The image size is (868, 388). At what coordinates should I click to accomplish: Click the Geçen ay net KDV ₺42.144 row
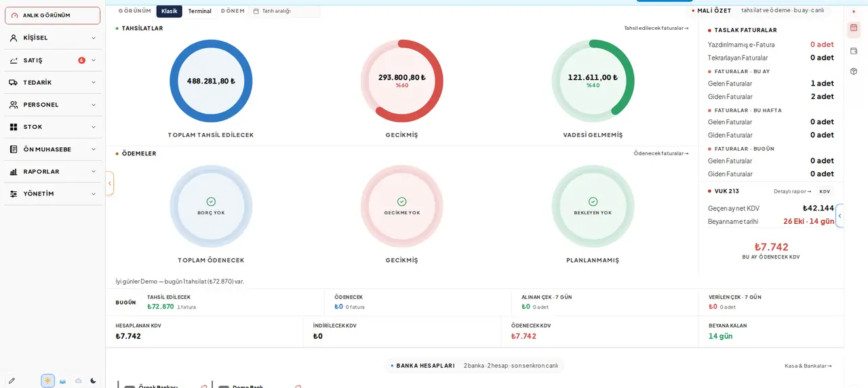[x=771, y=208]
